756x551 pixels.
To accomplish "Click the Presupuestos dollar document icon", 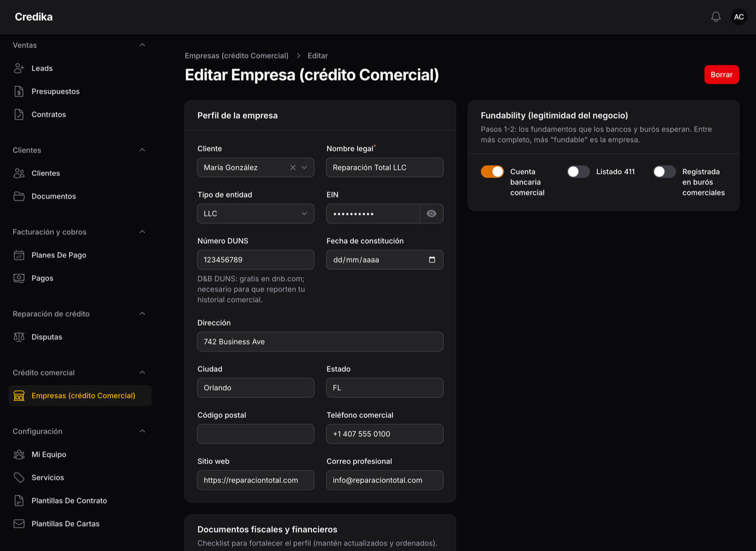I will coord(19,92).
